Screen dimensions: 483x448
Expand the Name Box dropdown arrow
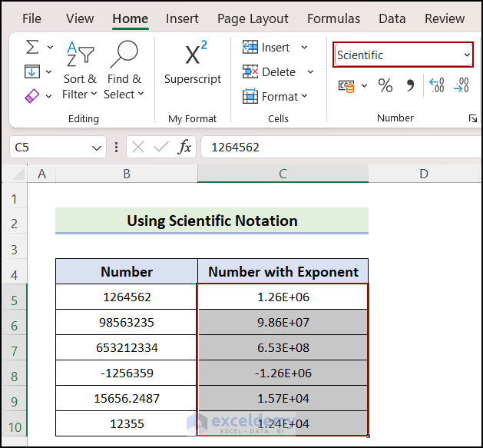[x=97, y=148]
